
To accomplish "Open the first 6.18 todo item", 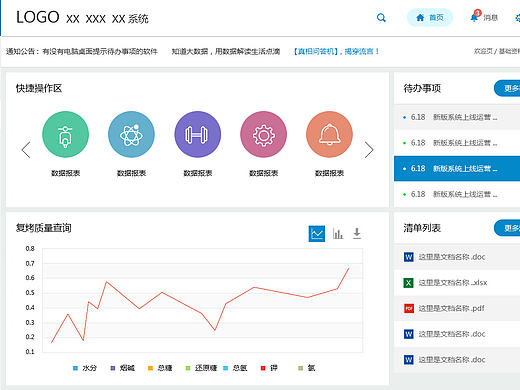I will [x=457, y=117].
